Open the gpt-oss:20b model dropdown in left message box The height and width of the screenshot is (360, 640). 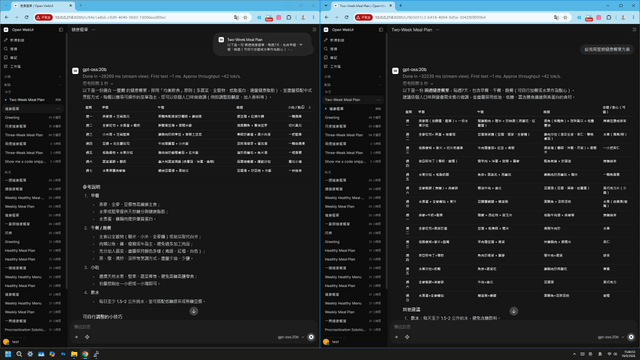click(x=291, y=337)
